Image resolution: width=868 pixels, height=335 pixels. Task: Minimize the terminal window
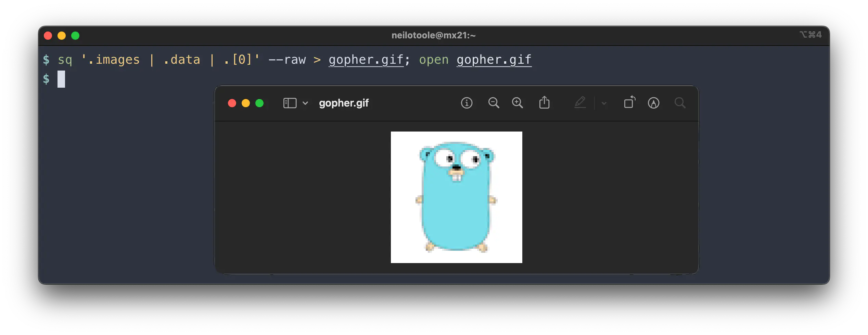[x=62, y=36]
